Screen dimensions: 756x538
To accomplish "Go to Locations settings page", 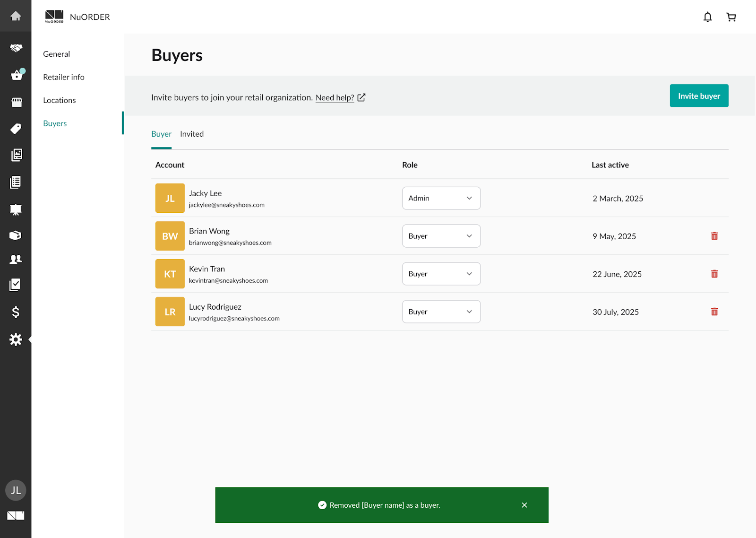I will 59,100.
